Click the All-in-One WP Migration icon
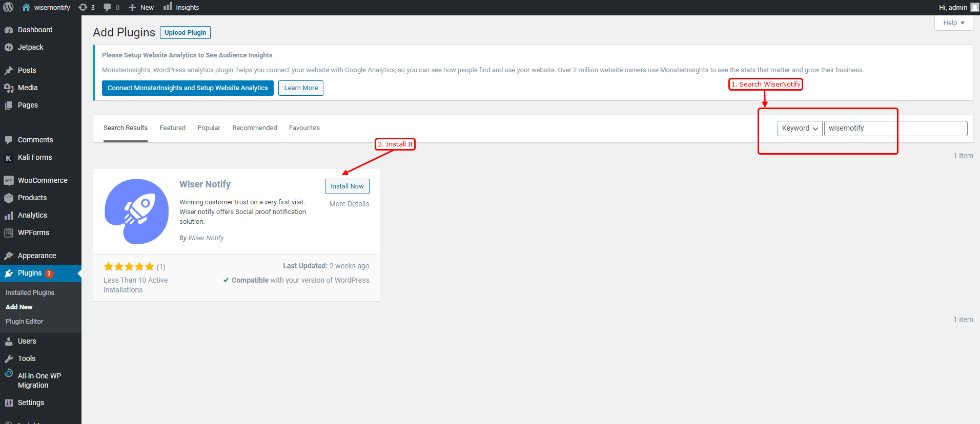Screen dimensions: 980x424 9,373
